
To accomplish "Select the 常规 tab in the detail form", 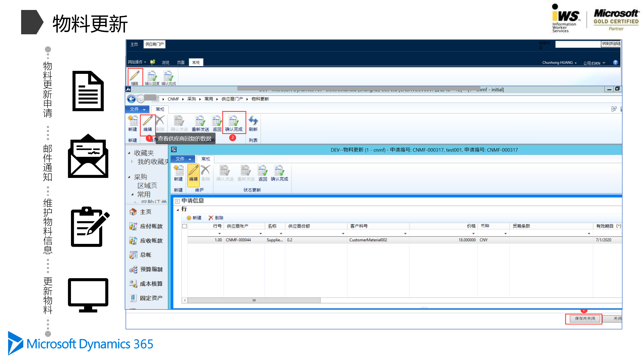I will [x=206, y=159].
